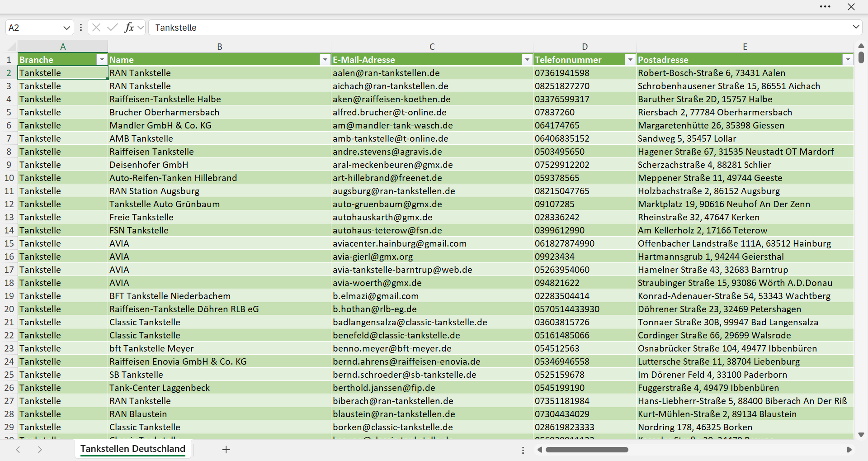This screenshot has height=461, width=868.
Task: Select address Hartmannsgrub 1, 94244 Geiersthal
Action: [x=745, y=257]
